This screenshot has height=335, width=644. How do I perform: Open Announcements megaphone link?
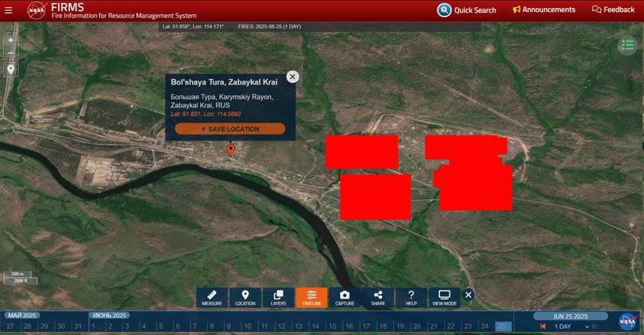click(x=544, y=9)
